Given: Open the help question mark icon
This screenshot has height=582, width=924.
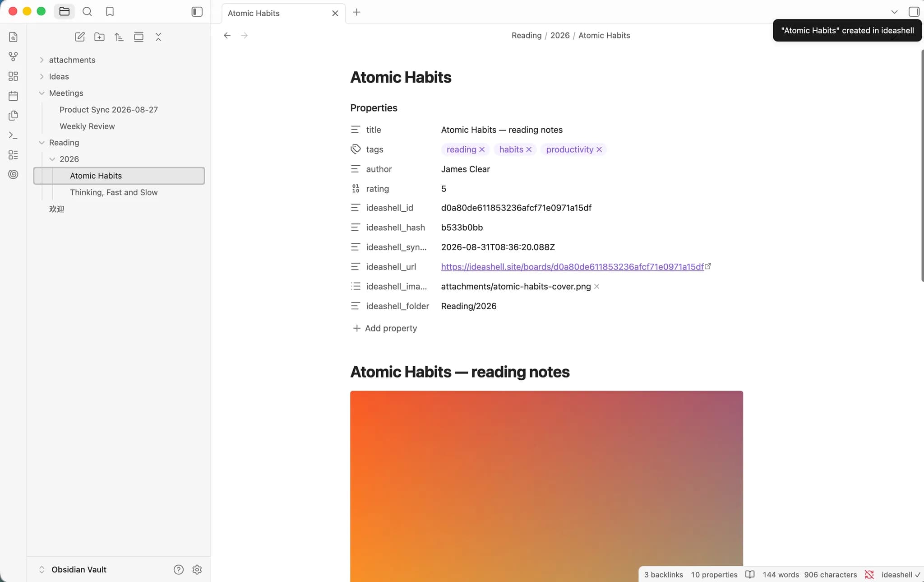Looking at the screenshot, I should [179, 569].
